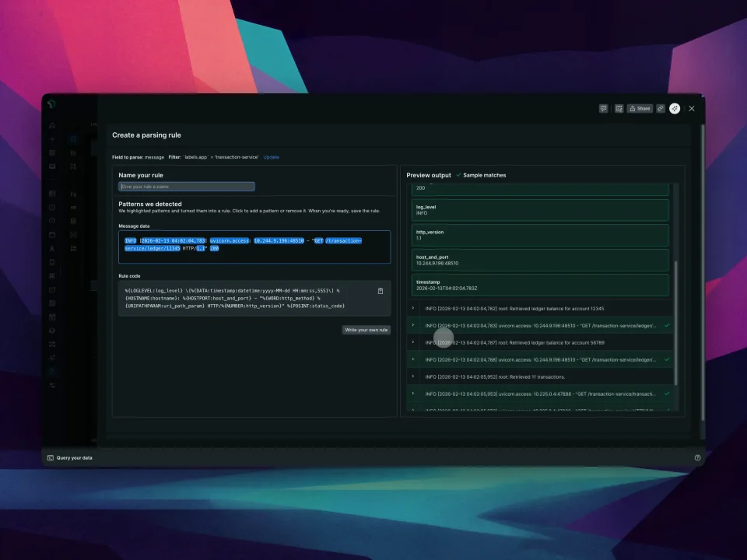Click the New Relic logo in the sidebar
Screen dimensions: 747x560
pos(51,103)
